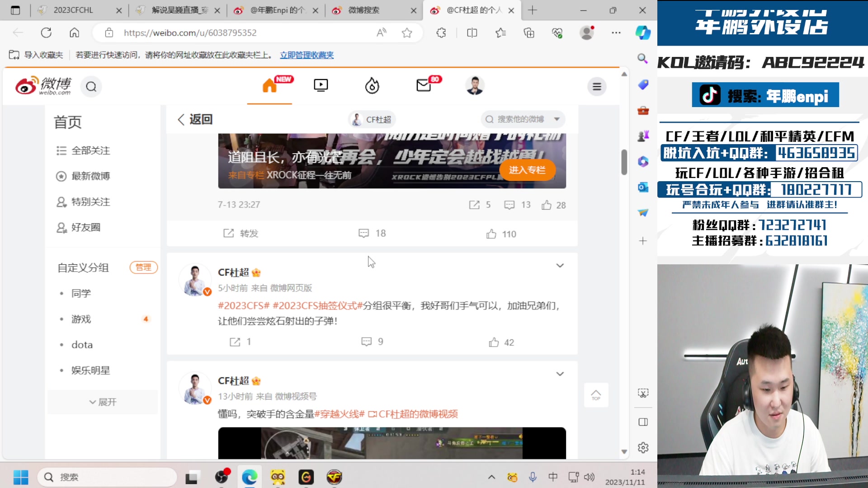Like the post with 110 likes
The height and width of the screenshot is (488, 868).
[x=501, y=234]
